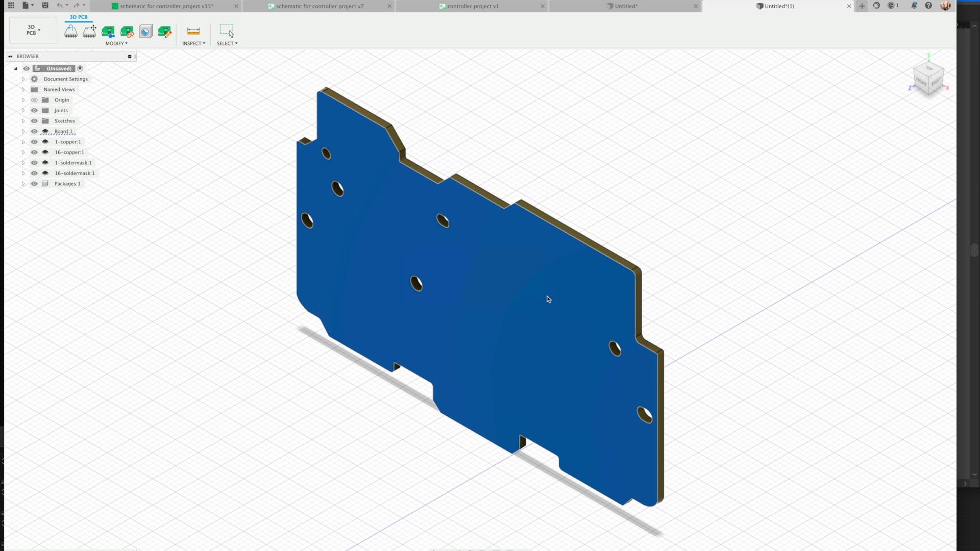Open the notifications bell icon
980x551 pixels.
pos(914,6)
